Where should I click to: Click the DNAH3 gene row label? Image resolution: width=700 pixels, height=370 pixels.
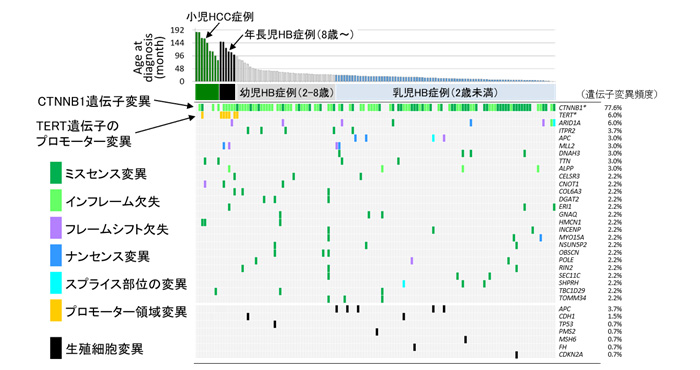[x=569, y=153]
